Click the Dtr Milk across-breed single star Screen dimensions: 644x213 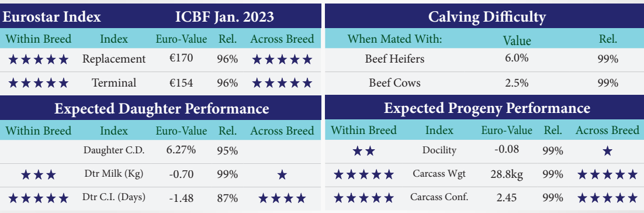pyautogui.click(x=282, y=175)
